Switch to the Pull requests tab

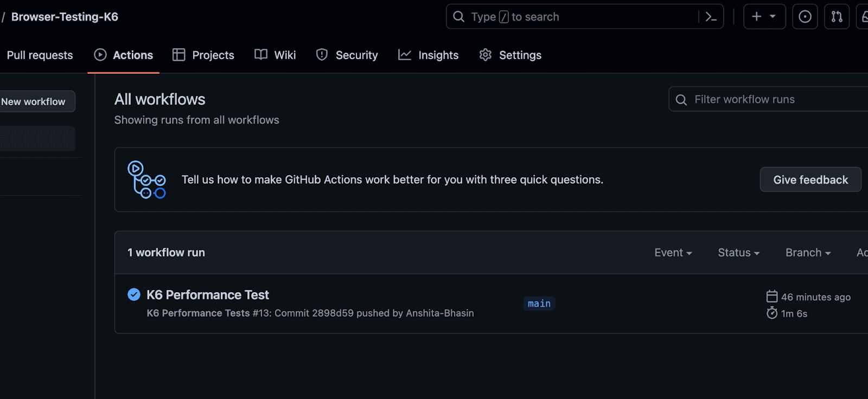point(40,55)
